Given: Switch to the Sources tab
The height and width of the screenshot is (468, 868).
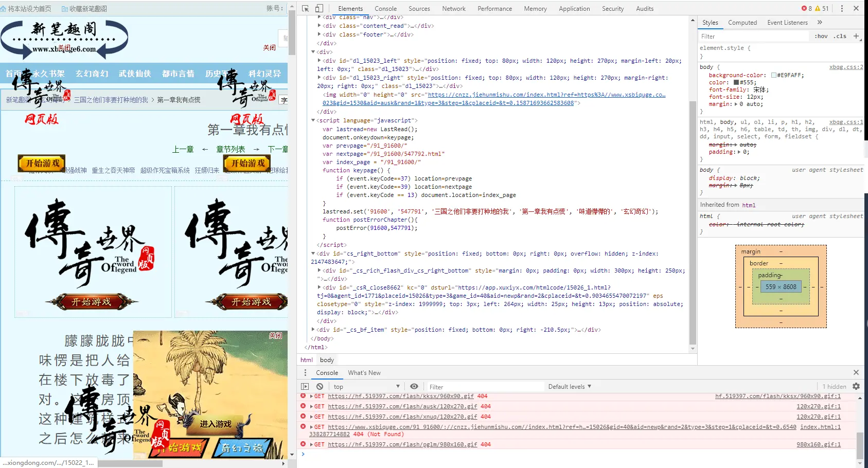Looking at the screenshot, I should (419, 8).
